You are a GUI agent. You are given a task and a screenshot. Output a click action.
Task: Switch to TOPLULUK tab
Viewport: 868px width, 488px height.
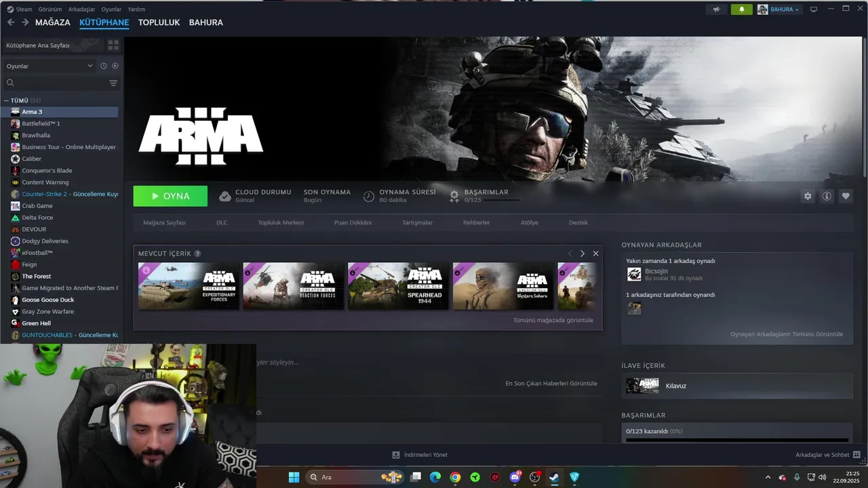click(x=159, y=22)
